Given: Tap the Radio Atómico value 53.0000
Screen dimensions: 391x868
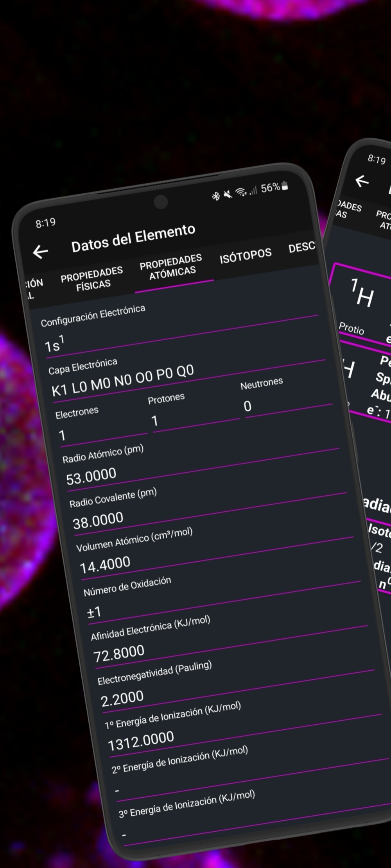Looking at the screenshot, I should pyautogui.click(x=91, y=476).
